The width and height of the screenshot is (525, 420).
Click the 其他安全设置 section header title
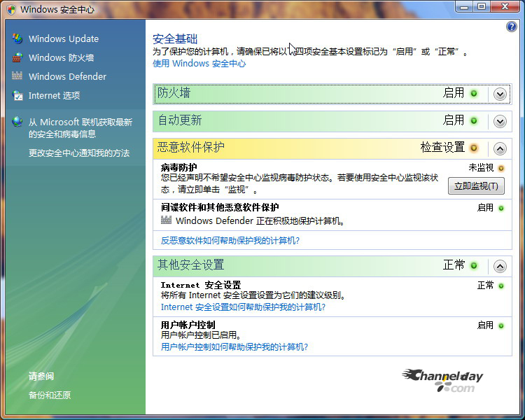pyautogui.click(x=191, y=265)
